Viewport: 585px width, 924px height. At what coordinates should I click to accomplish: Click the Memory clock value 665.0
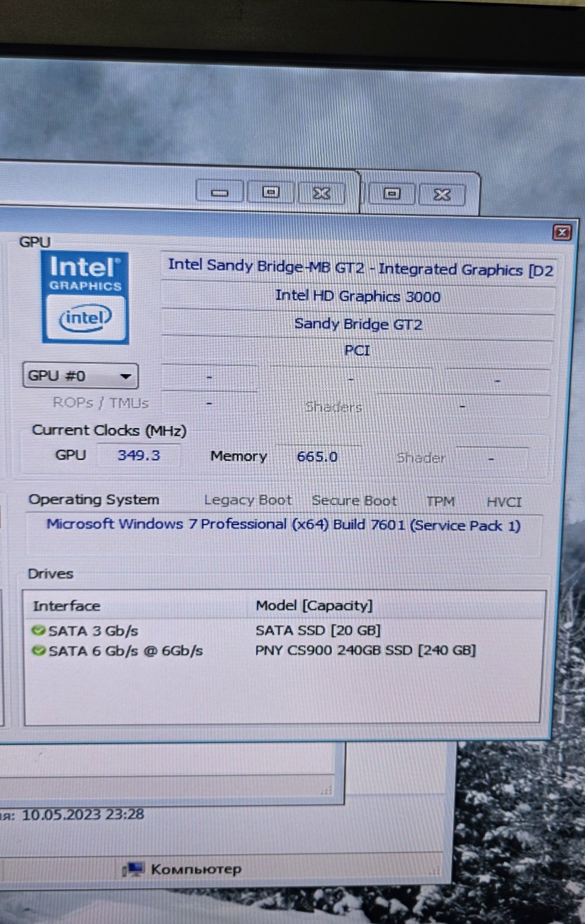pyautogui.click(x=317, y=456)
